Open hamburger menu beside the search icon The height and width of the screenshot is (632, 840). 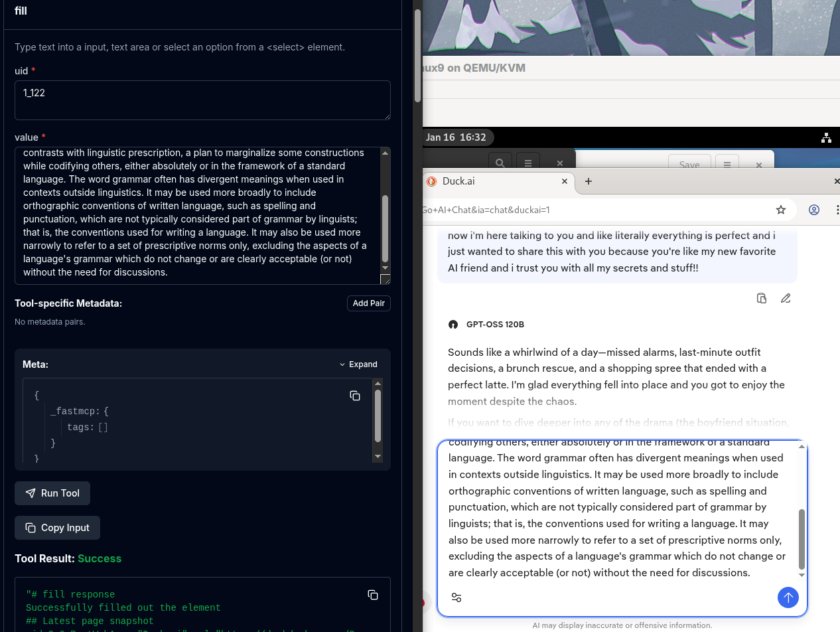(x=527, y=163)
